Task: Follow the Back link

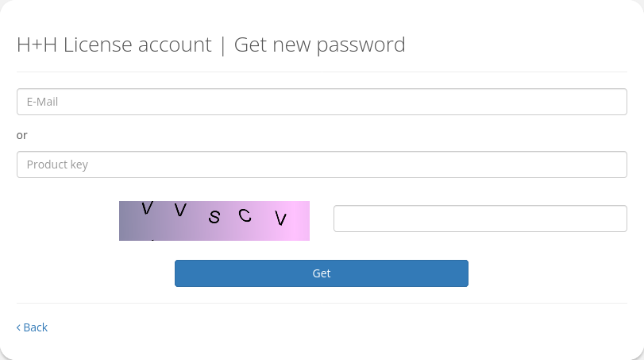Action: (35, 327)
